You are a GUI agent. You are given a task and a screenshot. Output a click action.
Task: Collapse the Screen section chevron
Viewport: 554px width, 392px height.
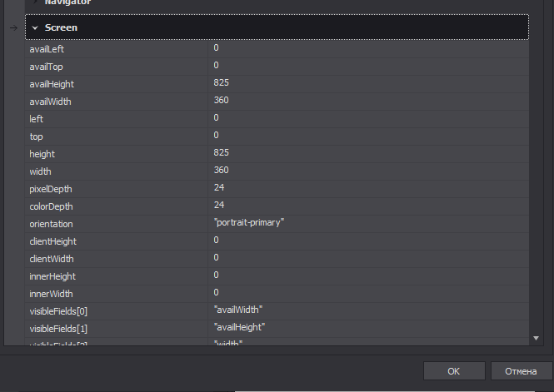[x=35, y=27]
